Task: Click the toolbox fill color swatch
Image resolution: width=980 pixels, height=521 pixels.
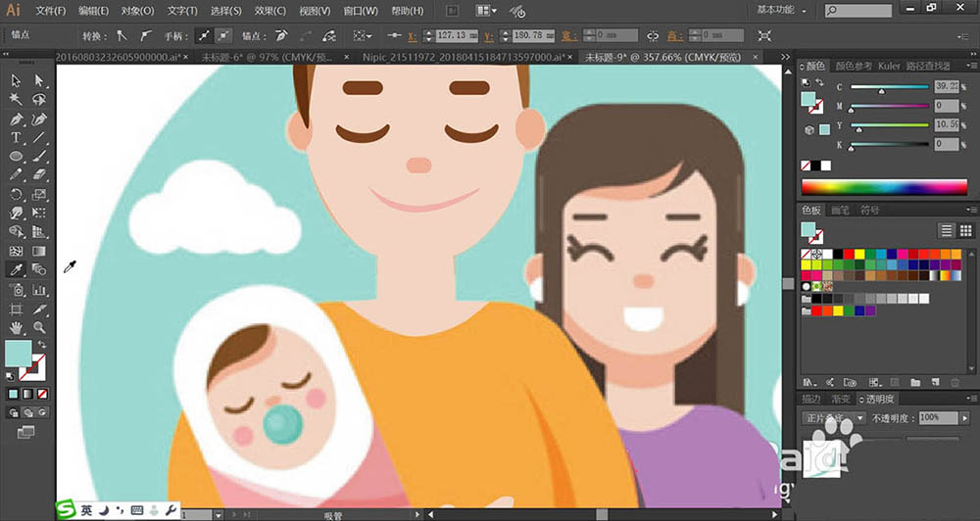Action: pos(18,355)
